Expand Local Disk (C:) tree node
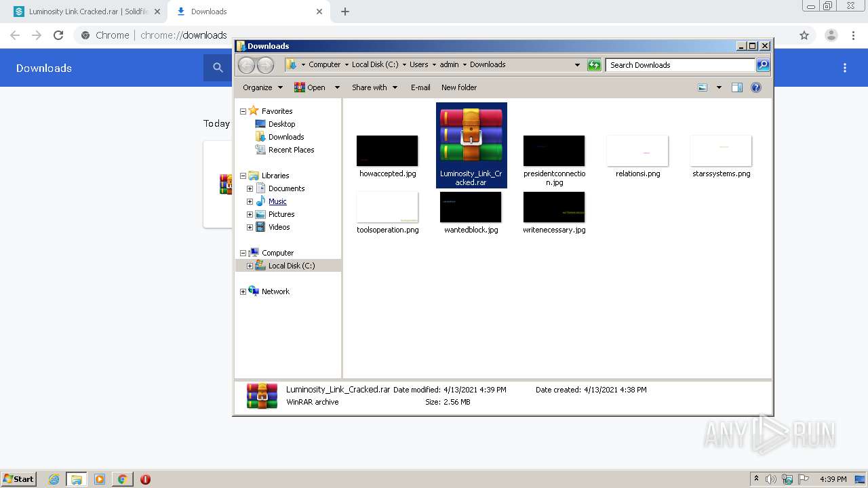Viewport: 868px width, 488px height. point(250,266)
